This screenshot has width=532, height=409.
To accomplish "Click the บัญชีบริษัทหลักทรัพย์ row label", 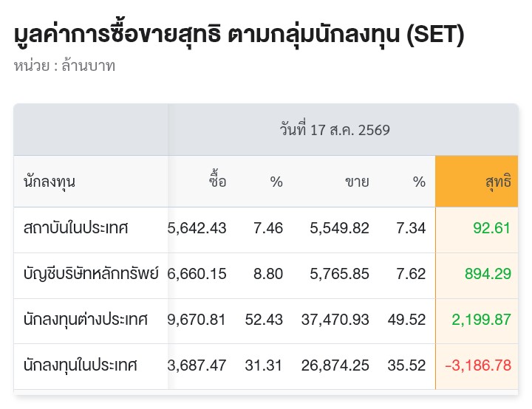I will pos(91,273).
